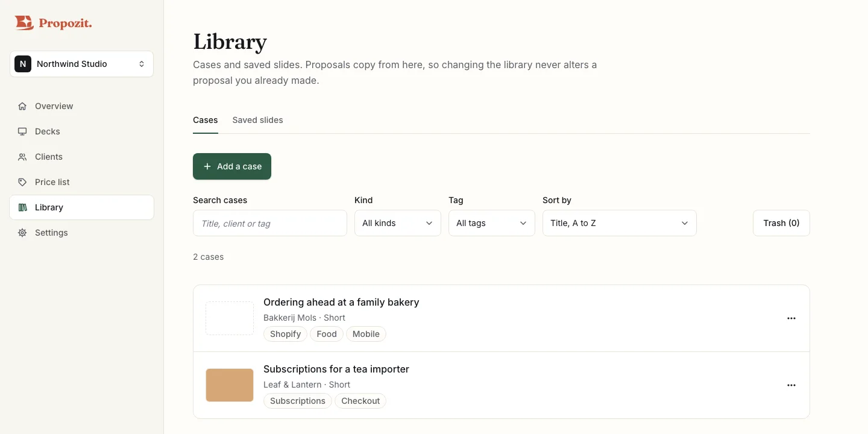Click the Clients people icon
Screen dimensions: 868x434
(22, 157)
